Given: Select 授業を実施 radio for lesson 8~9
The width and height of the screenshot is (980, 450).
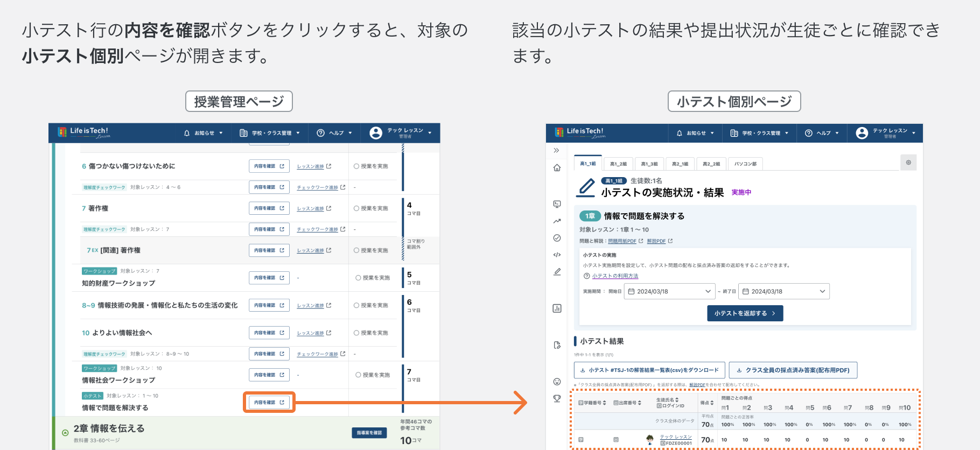Looking at the screenshot, I should pos(356,305).
